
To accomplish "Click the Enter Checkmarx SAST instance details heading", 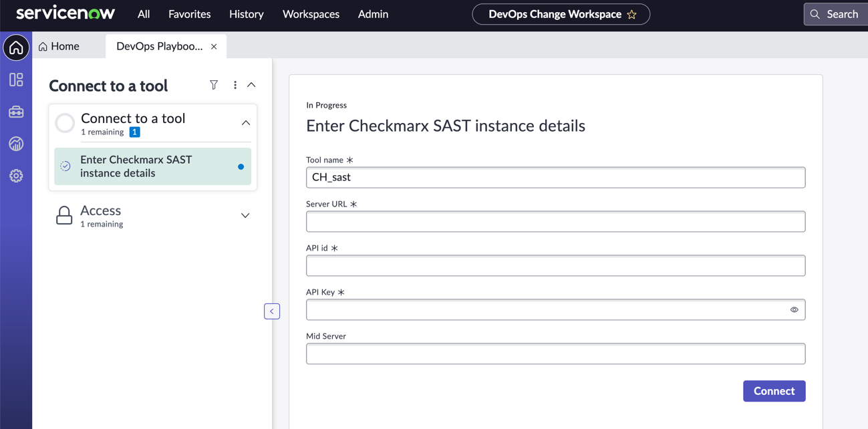I will click(446, 126).
